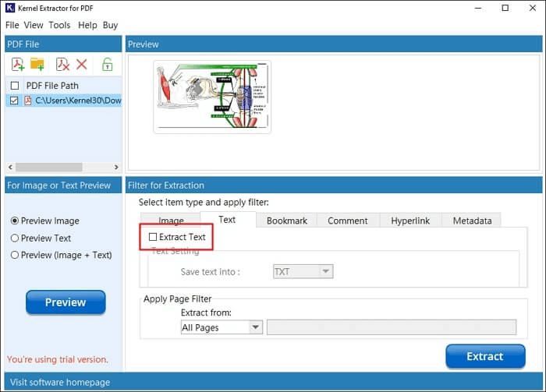This screenshot has width=546, height=392.
Task: Maximize the Kernel Extractor window
Action: pyautogui.click(x=505, y=8)
